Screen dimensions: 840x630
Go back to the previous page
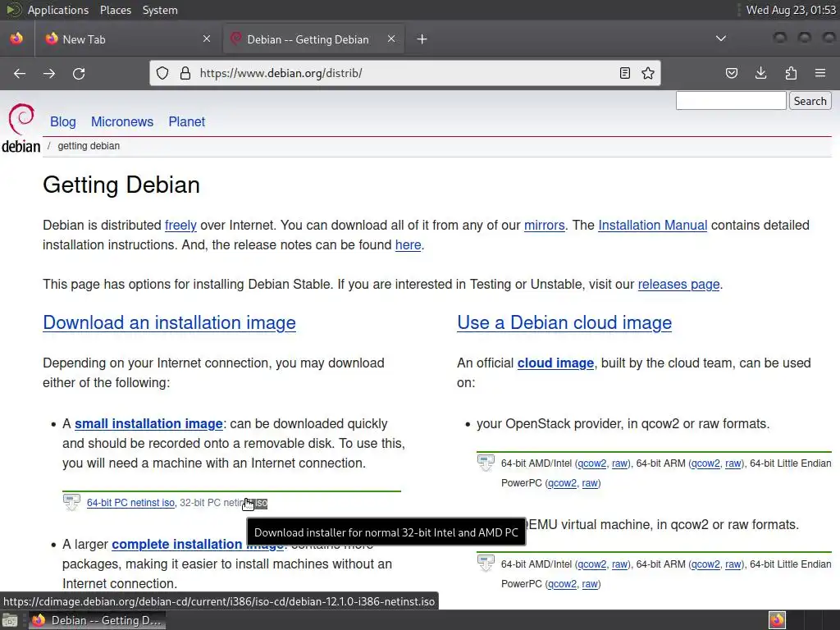pyautogui.click(x=20, y=73)
